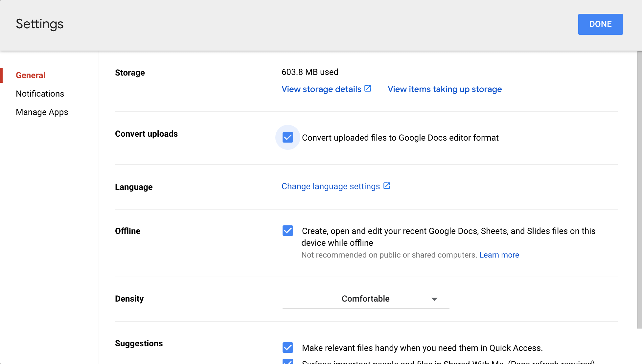Click the General settings icon in sidebar
Viewport: 642px width, 364px height.
(x=31, y=75)
